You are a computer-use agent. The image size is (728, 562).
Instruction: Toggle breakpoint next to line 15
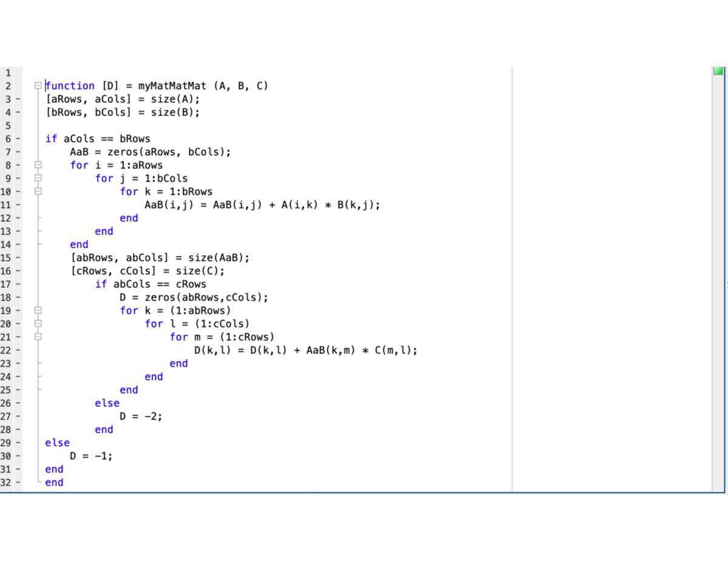[x=18, y=258]
